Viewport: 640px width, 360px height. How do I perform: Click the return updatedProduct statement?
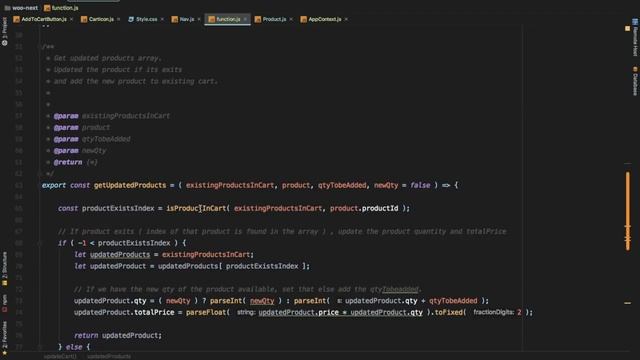[x=118, y=336]
